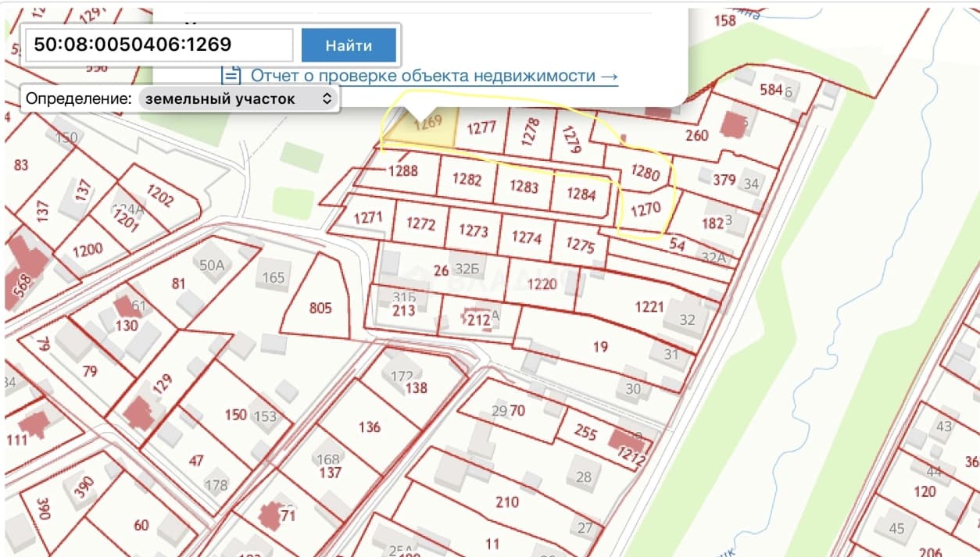This screenshot has height=557, width=980.
Task: Select parcel 129 on the map
Action: pos(163,384)
